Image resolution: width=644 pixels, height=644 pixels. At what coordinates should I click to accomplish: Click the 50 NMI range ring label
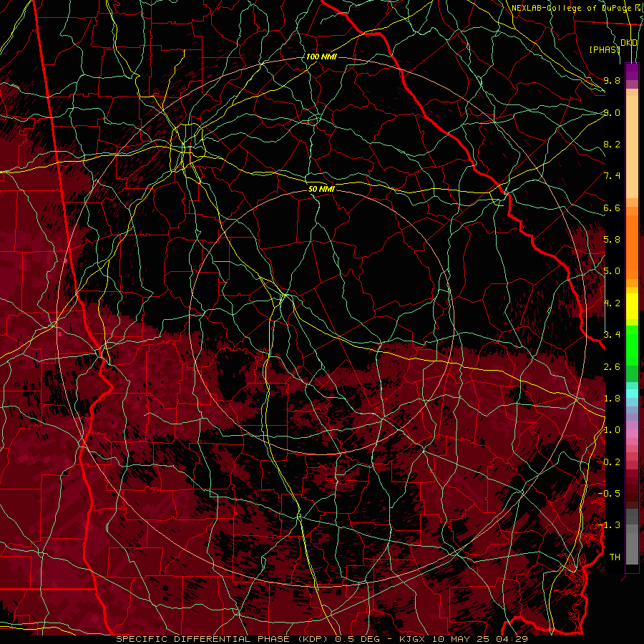[x=321, y=189]
